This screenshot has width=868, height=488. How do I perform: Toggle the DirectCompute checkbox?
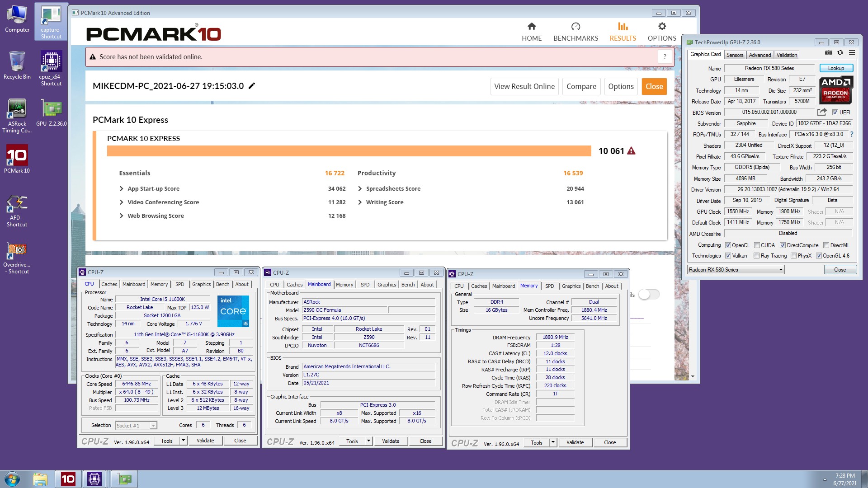coord(783,245)
